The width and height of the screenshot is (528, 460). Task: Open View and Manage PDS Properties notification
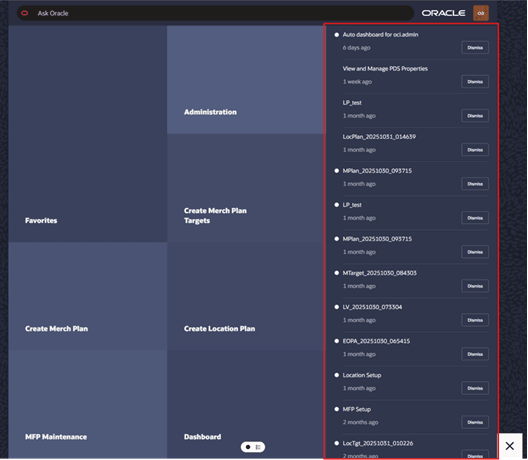tap(385, 68)
